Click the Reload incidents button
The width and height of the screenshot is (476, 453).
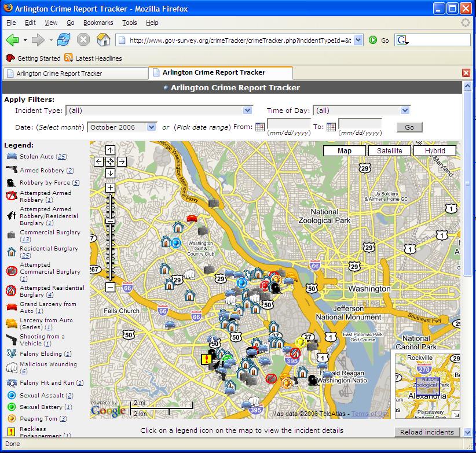pos(427,432)
